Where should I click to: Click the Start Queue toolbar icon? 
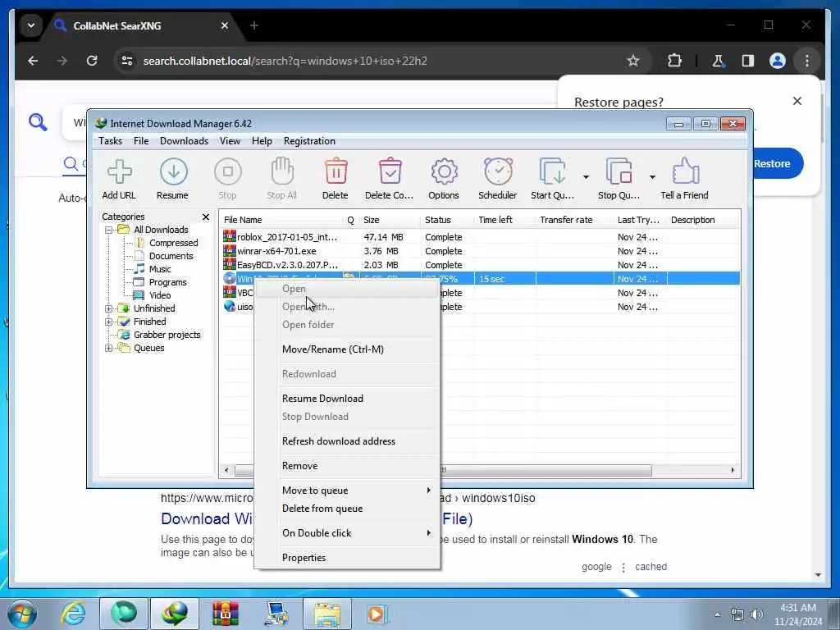pos(552,172)
